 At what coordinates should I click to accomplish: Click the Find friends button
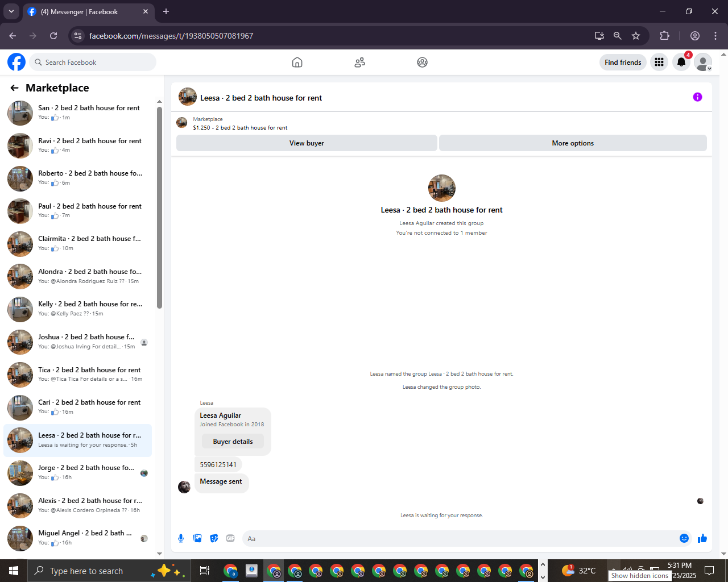tap(623, 62)
